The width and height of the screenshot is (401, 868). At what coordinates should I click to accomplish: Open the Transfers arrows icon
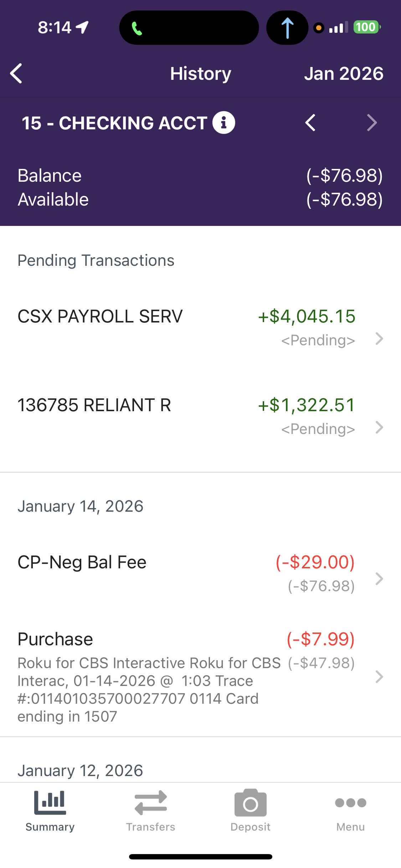150,803
